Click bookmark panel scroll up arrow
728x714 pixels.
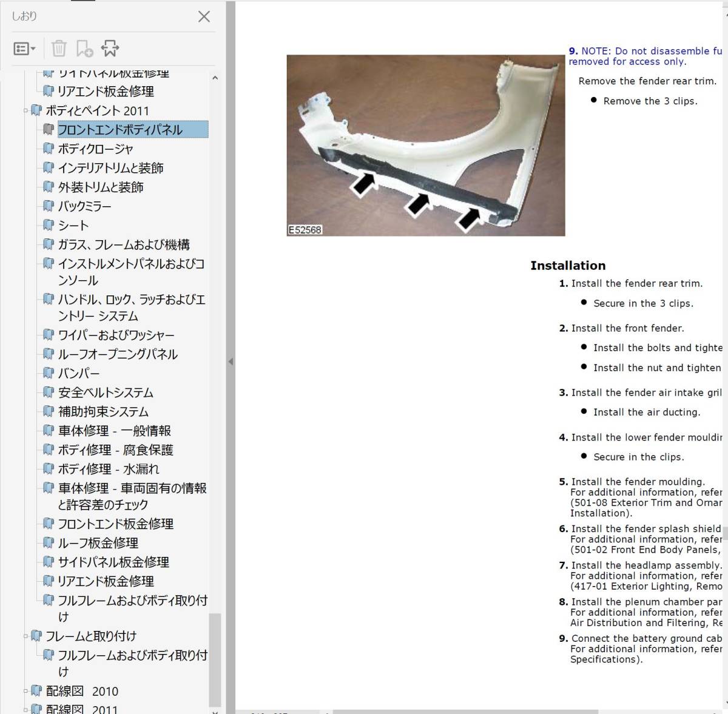click(x=215, y=78)
